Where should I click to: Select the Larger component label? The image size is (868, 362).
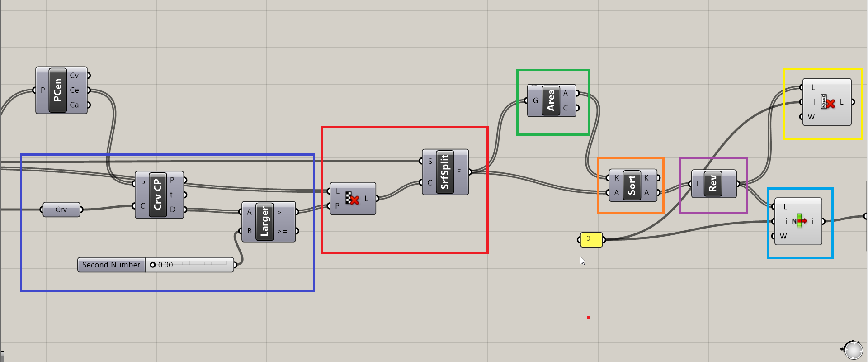264,222
